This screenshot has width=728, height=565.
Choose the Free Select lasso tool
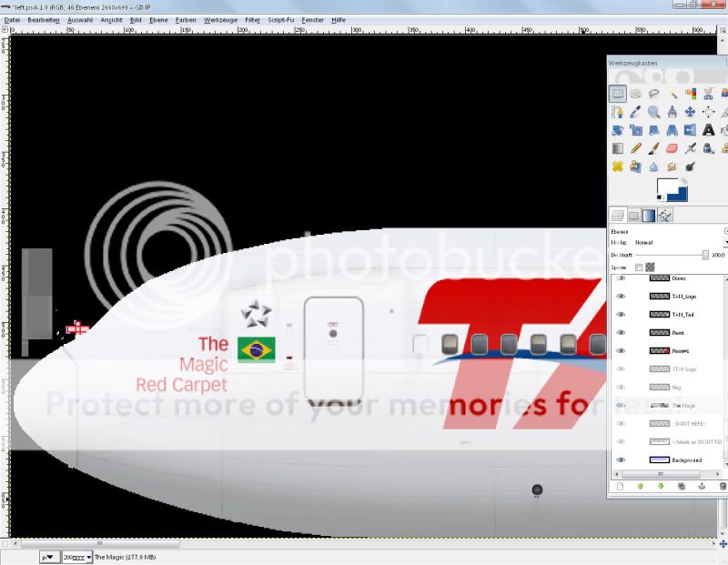point(653,94)
